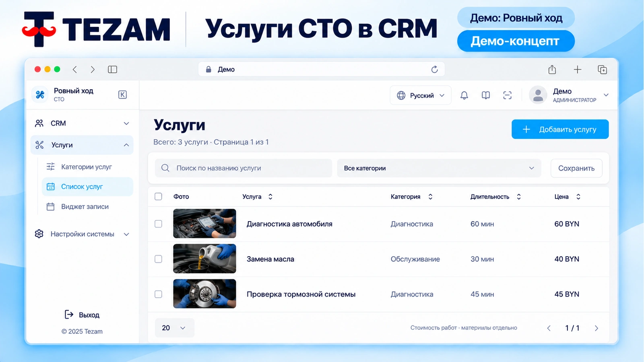Click the browser forward arrow
The image size is (644, 362).
coord(93,70)
